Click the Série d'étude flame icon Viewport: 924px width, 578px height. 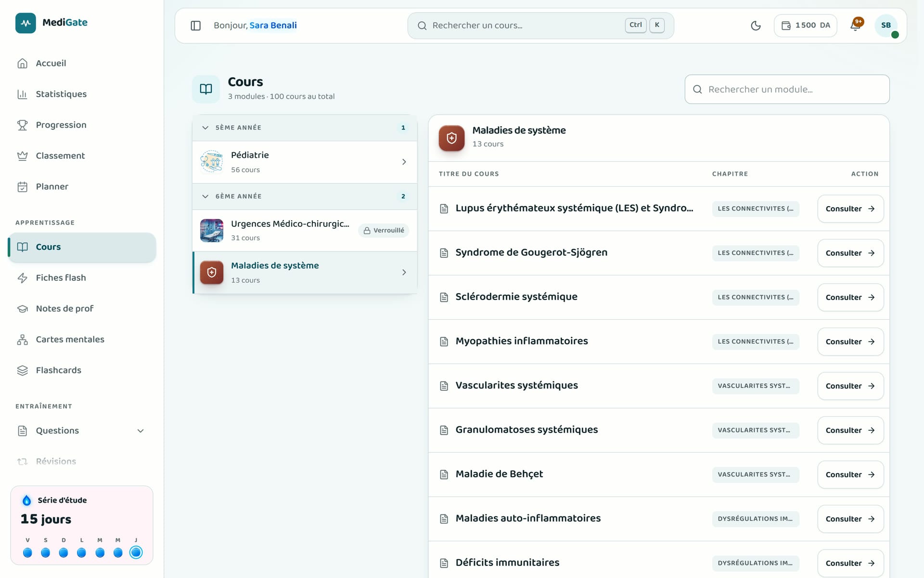coord(27,500)
